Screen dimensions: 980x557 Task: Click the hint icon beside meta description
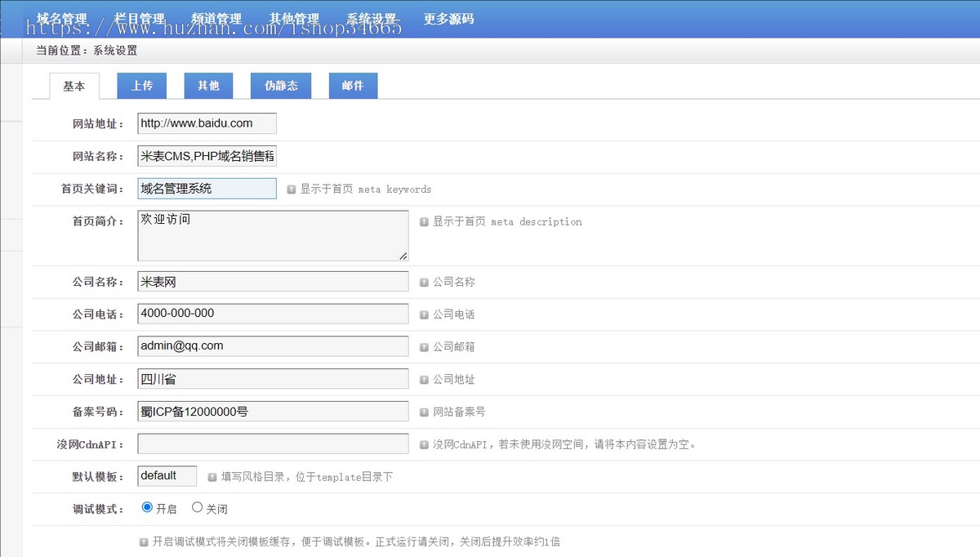(424, 222)
